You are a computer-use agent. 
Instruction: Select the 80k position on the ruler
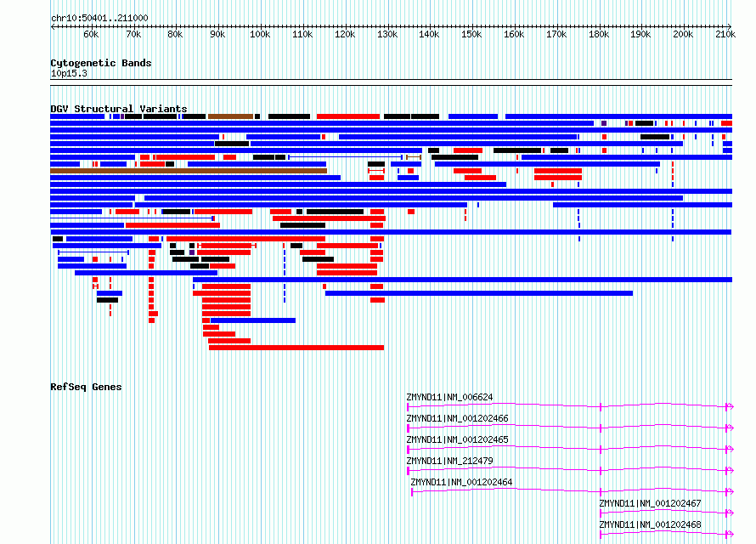(175, 34)
